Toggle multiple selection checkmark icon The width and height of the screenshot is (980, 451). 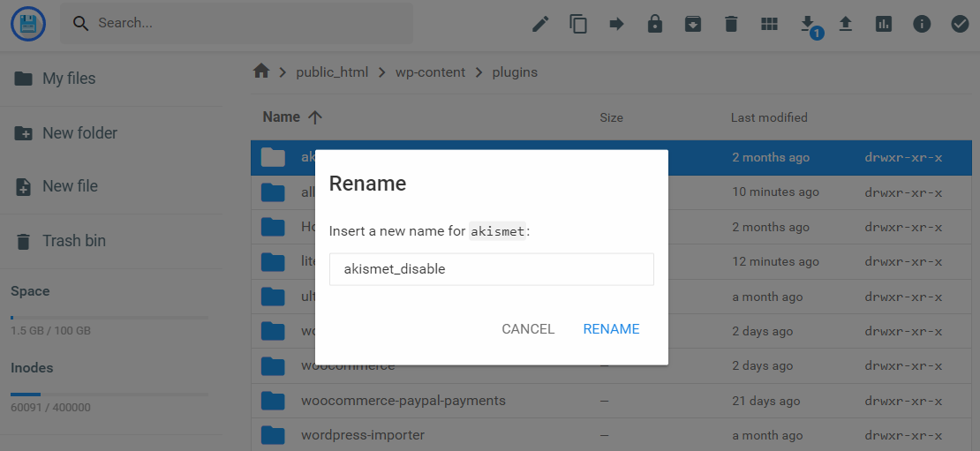coord(960,24)
